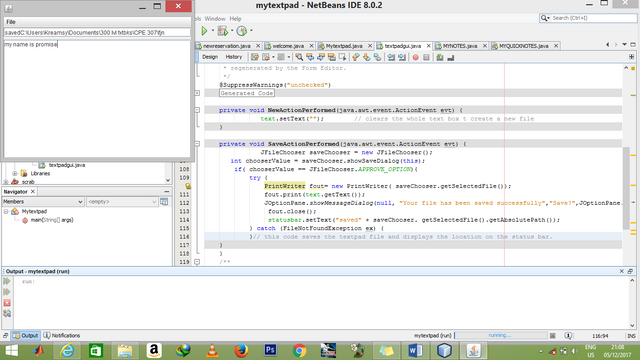Close the Navigator panel tab
The height and width of the screenshot is (360, 640).
click(33, 191)
